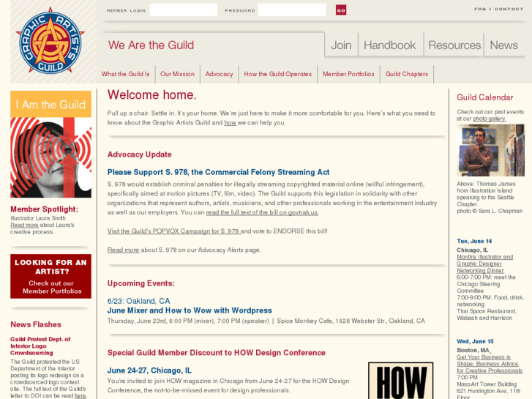Click the I Am the Guild banner
Screen dimensions: 532x399
coord(50,104)
